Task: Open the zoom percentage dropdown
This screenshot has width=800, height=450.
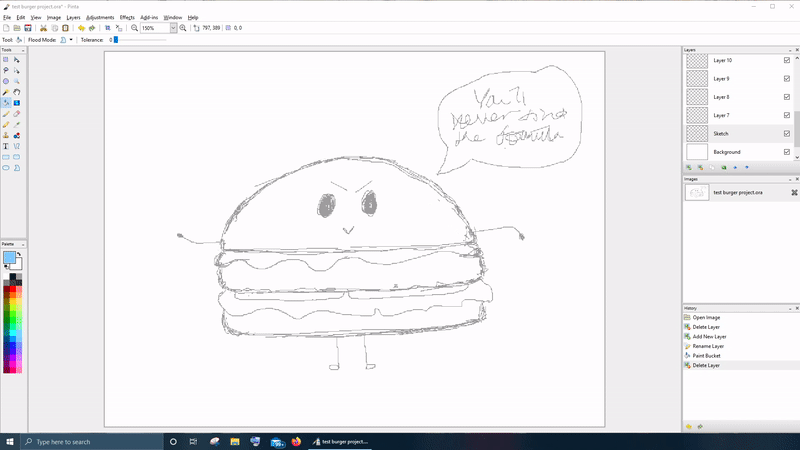Action: tap(173, 29)
